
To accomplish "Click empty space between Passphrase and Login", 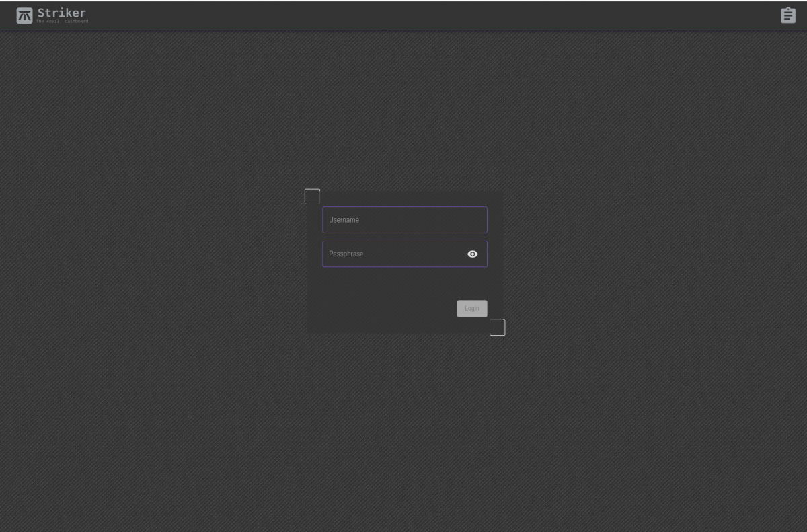I will point(403,282).
